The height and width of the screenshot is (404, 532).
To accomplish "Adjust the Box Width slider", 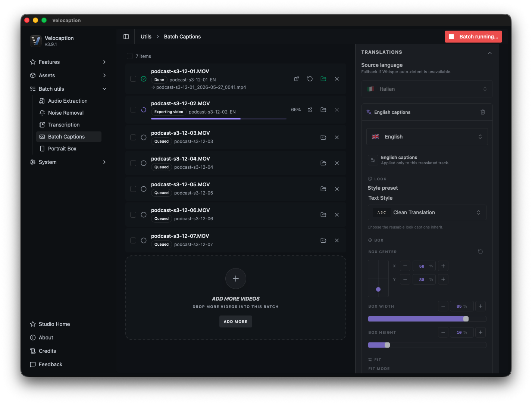I will pyautogui.click(x=427, y=319).
